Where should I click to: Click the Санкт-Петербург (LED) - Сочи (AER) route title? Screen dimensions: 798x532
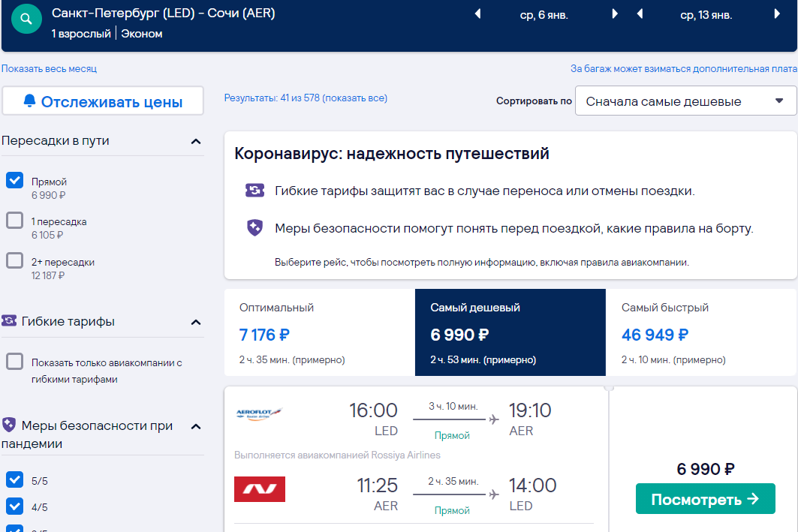tap(164, 14)
